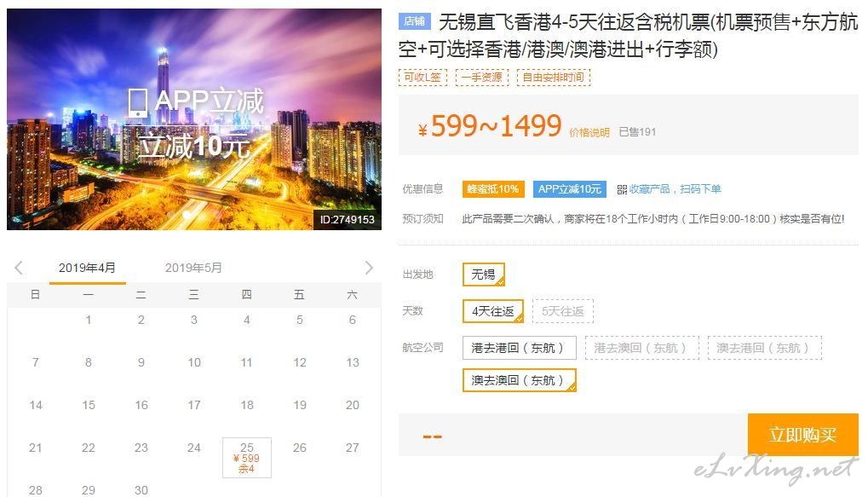Viewport: 868px width, 497px height.
Task: Select 澳去澳回（东航） airline option
Action: click(x=519, y=380)
